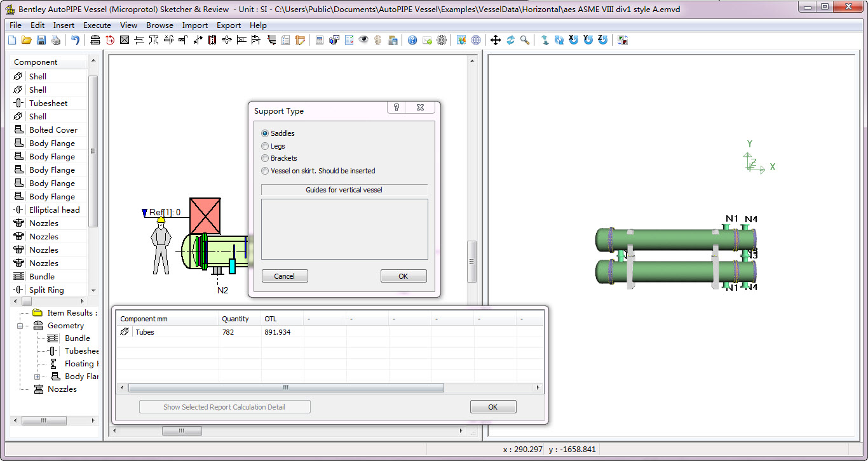Click the New file toolbar icon
The image size is (868, 461).
[12, 40]
